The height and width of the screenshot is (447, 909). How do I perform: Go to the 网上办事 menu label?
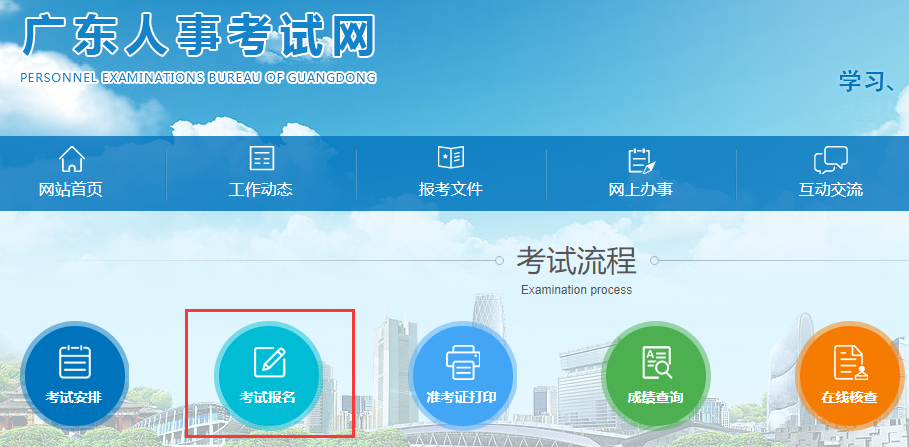coord(640,190)
